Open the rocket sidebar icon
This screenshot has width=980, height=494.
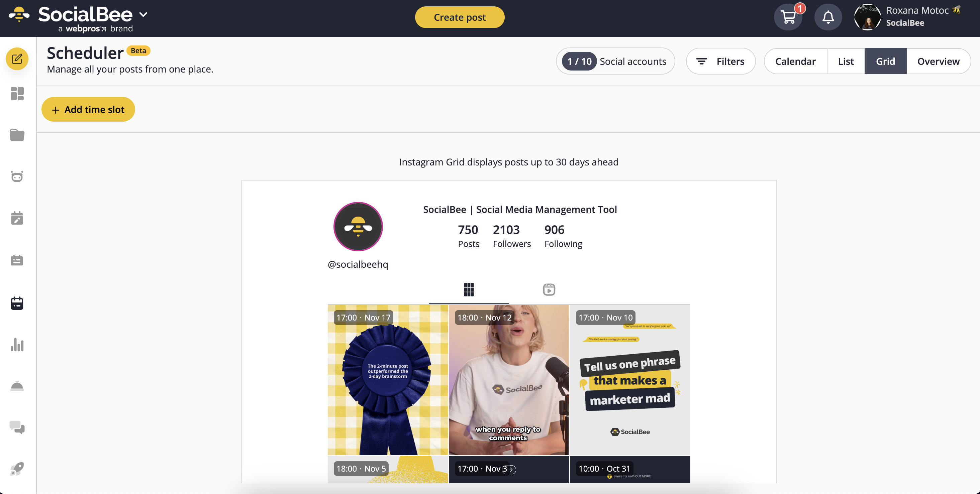[17, 469]
